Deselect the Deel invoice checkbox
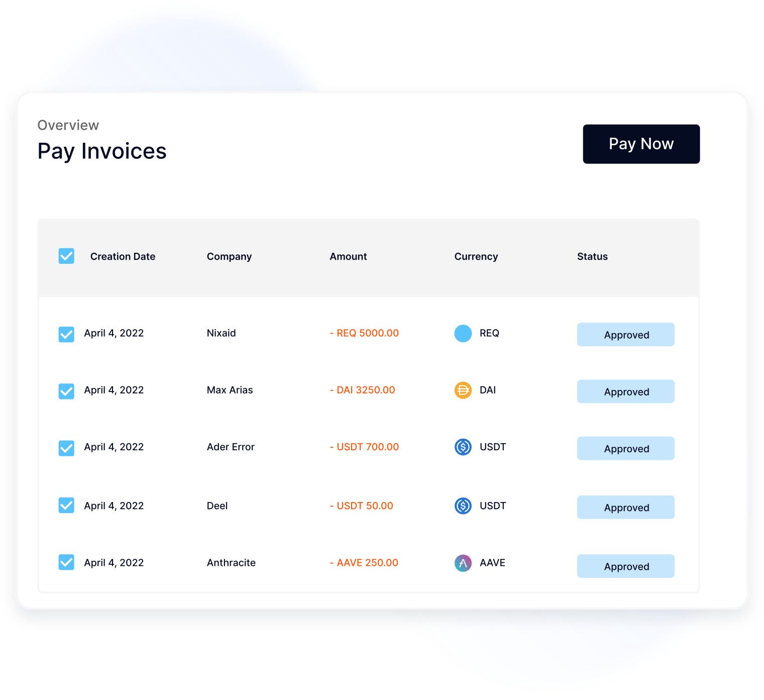 tap(66, 505)
